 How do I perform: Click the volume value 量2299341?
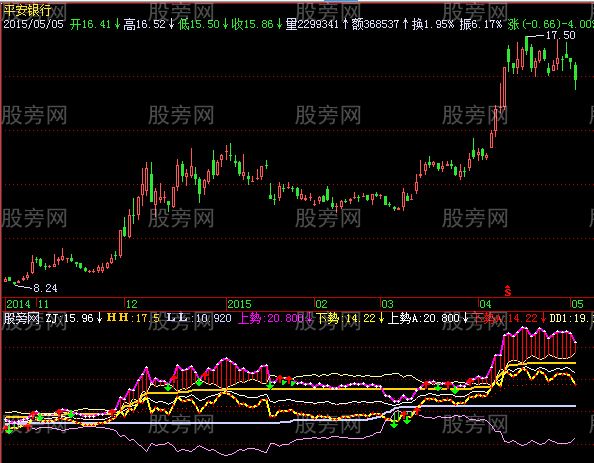312,24
